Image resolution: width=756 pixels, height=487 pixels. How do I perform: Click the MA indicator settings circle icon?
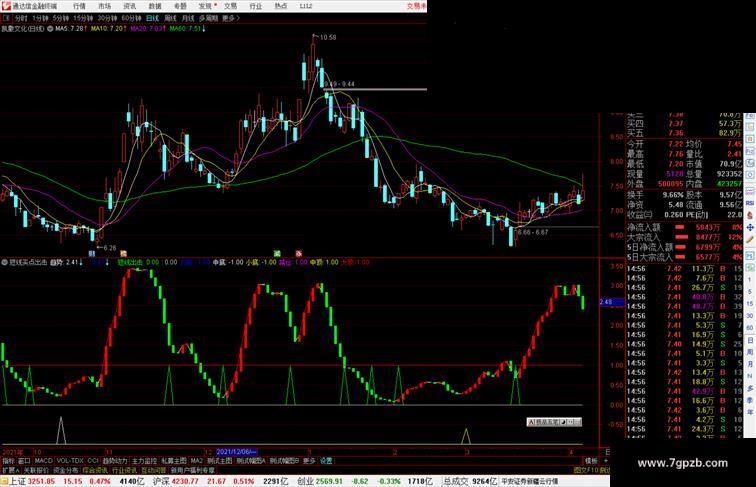point(50,29)
